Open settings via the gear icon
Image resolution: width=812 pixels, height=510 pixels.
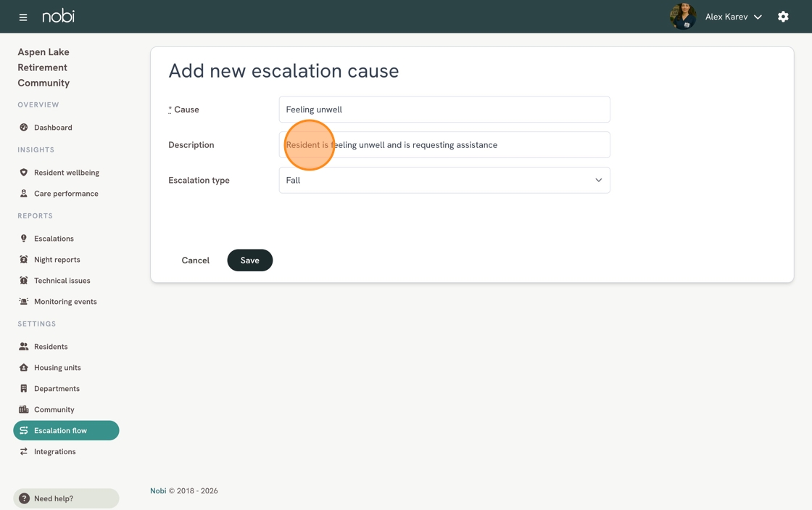(783, 17)
